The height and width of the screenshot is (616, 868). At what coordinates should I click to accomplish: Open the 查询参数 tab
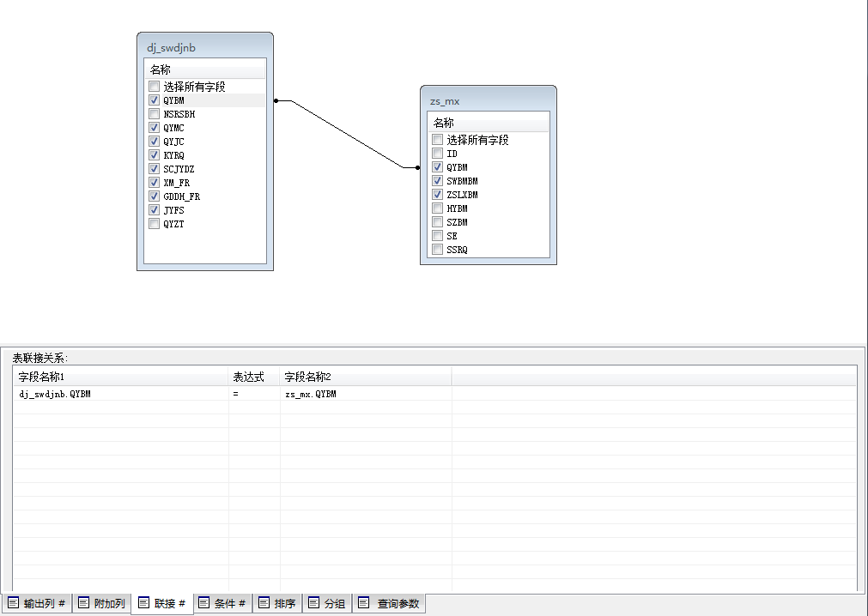[390, 604]
